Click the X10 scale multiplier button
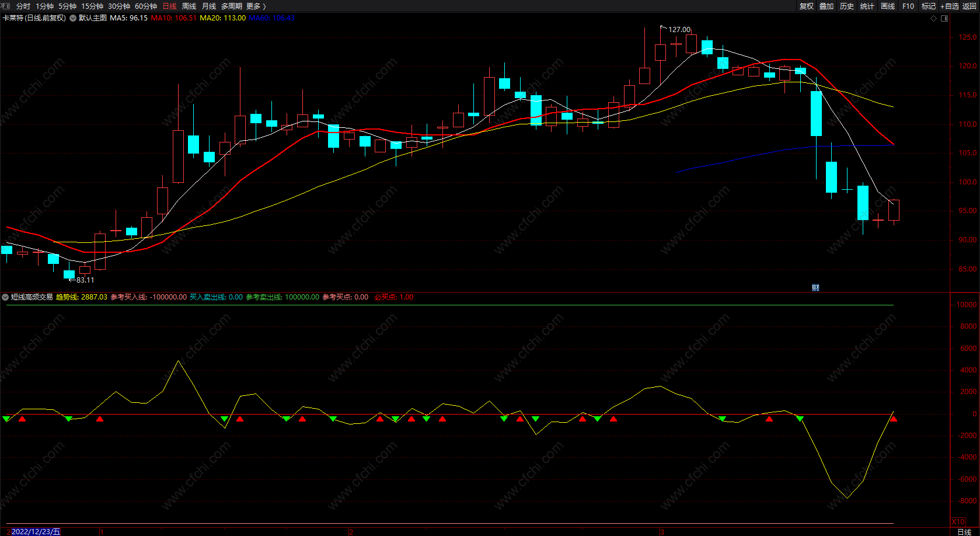Image resolution: width=980 pixels, height=536 pixels. tap(958, 522)
